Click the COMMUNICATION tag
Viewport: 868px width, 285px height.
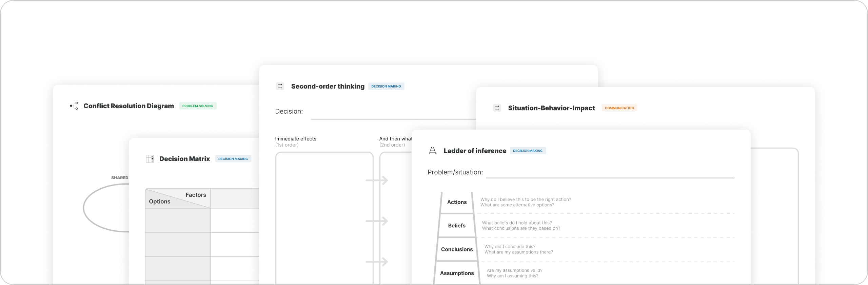[x=619, y=108]
